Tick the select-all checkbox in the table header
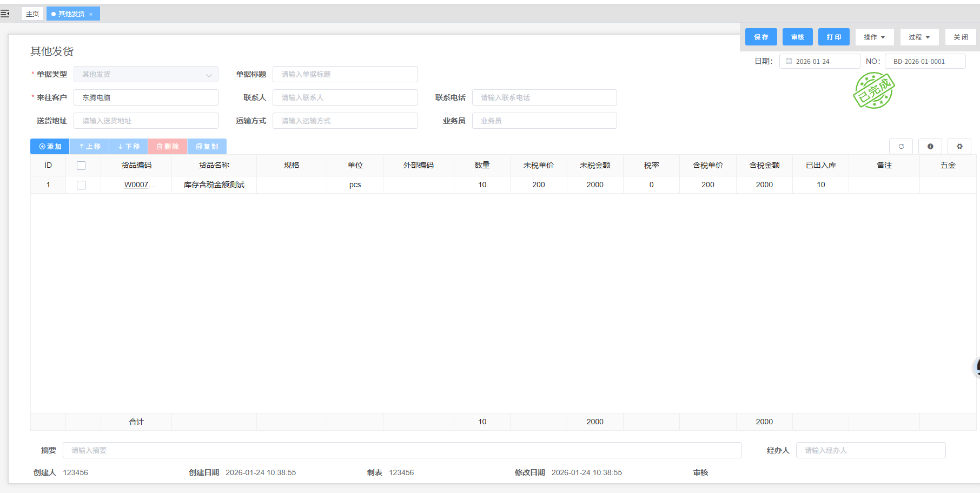 [81, 166]
